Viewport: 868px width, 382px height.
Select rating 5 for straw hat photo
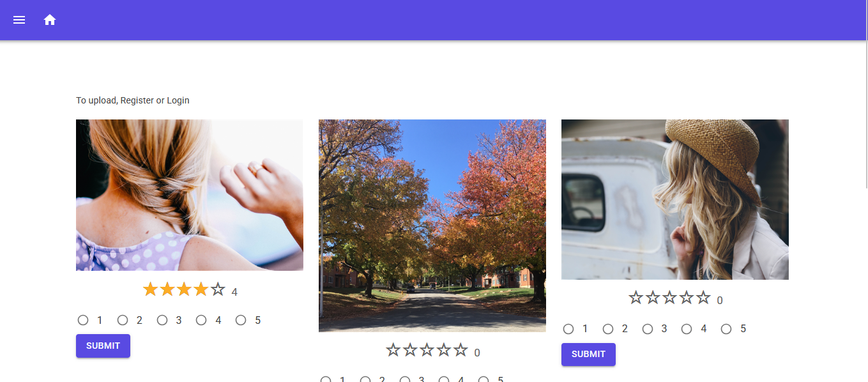[726, 329]
